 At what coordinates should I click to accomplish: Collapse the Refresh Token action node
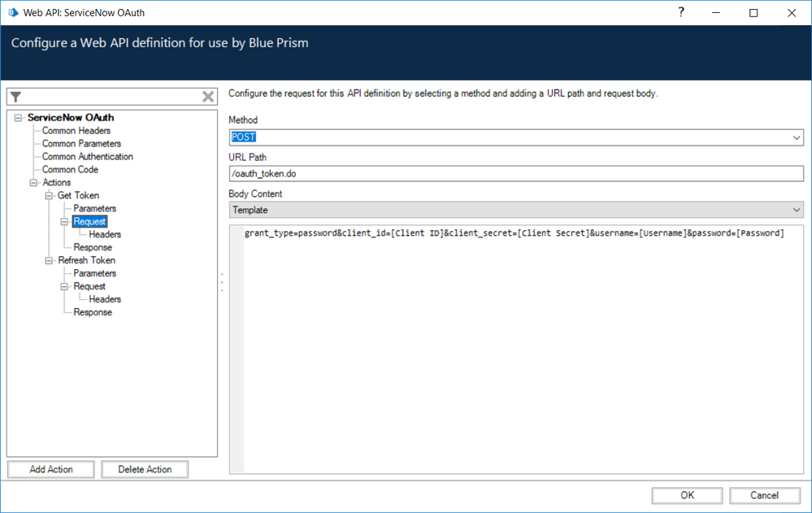coord(50,261)
